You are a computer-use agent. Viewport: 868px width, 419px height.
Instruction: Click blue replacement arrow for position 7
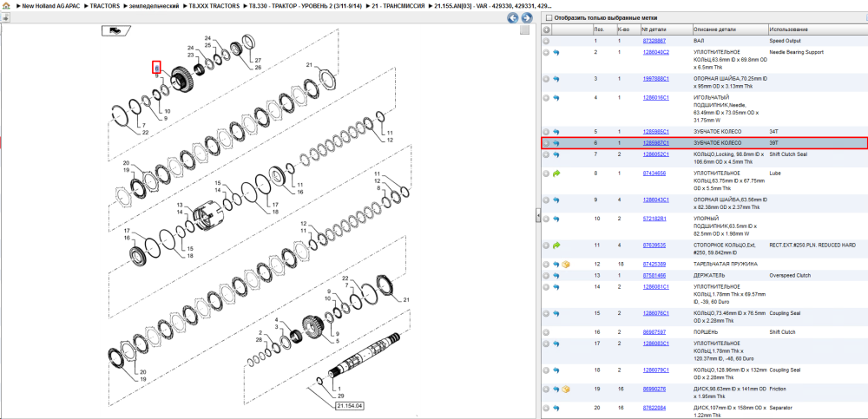[x=556, y=154]
